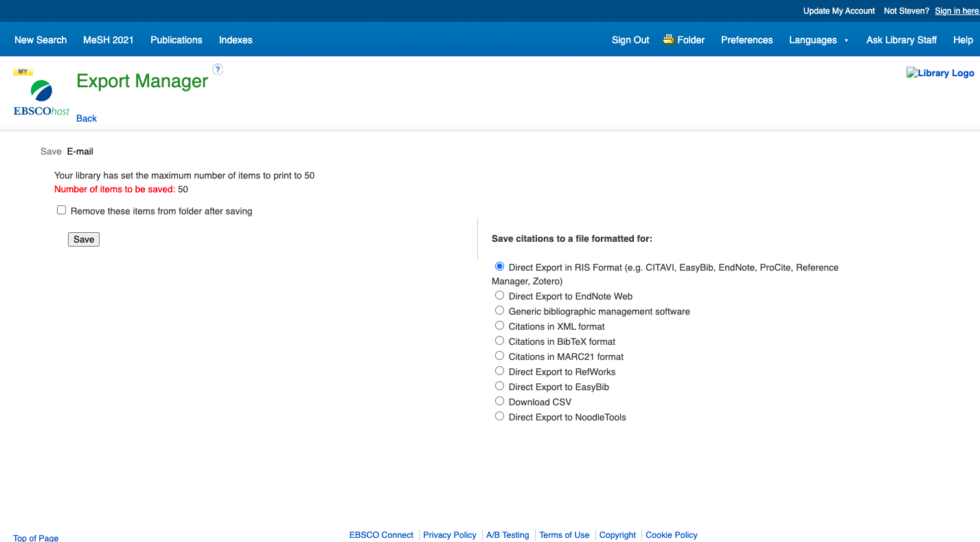This screenshot has width=980, height=542.
Task: Open the Copyright footer link
Action: tap(617, 535)
